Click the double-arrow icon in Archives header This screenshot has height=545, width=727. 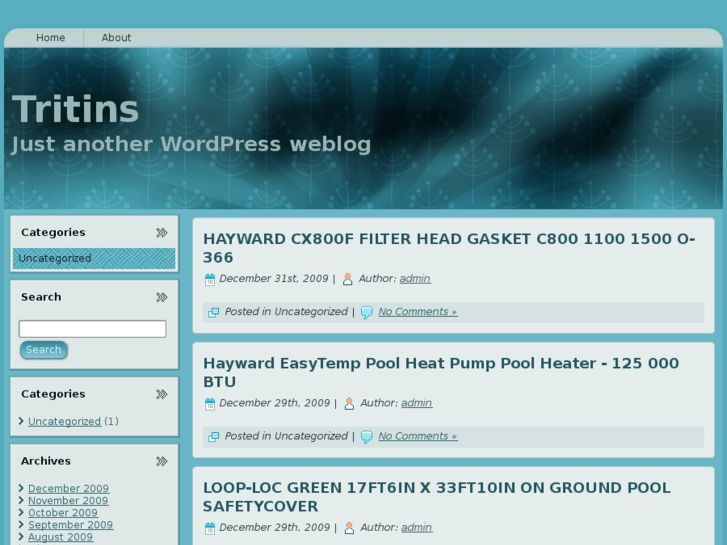click(161, 462)
